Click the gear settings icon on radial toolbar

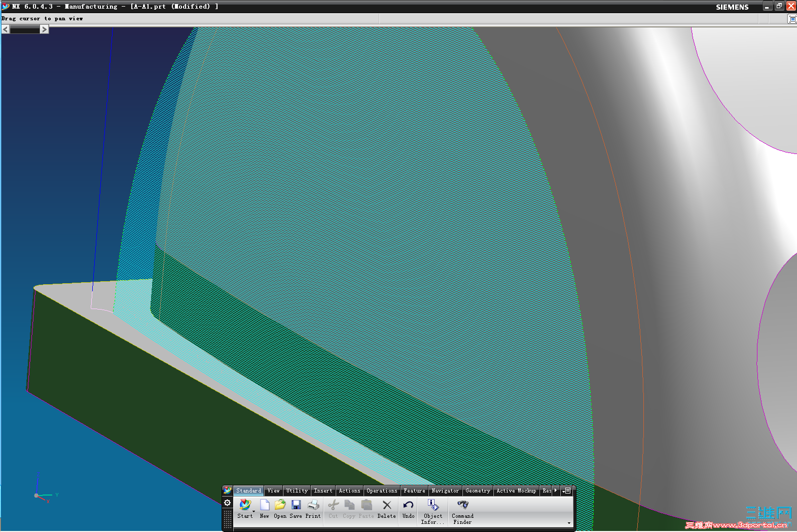[x=228, y=503]
